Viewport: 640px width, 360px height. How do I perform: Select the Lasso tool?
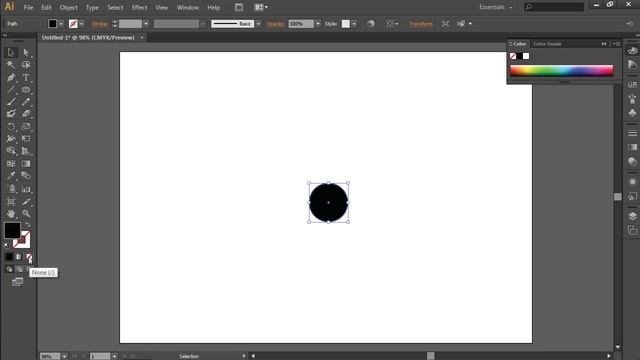26,65
